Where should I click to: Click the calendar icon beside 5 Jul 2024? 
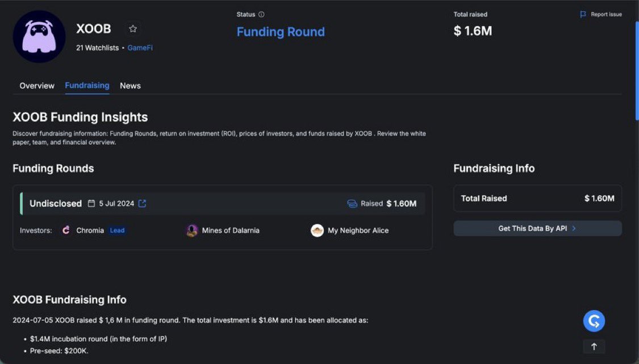click(91, 203)
